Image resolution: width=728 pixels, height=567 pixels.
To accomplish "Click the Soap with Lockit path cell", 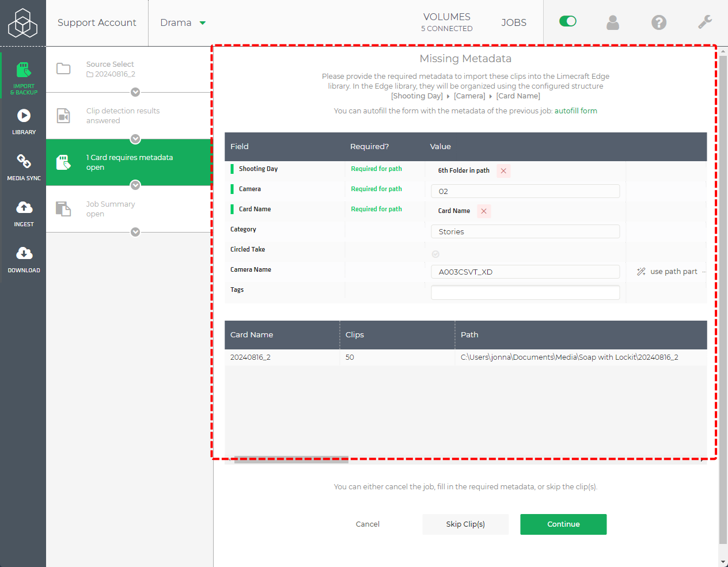I will point(570,357).
